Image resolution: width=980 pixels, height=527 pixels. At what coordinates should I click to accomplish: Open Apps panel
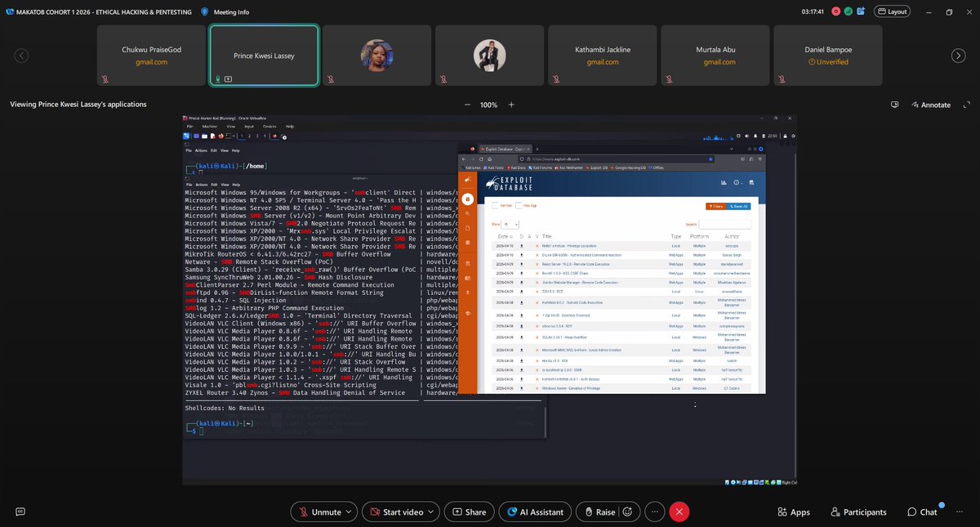pos(793,512)
